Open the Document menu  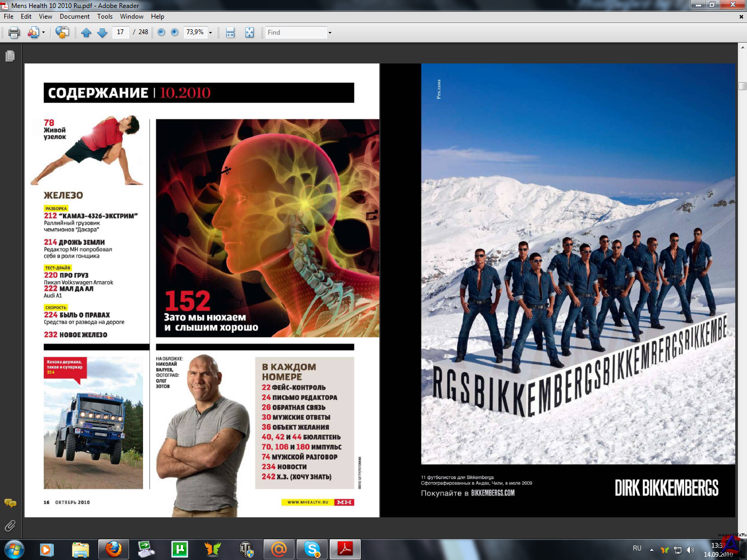coord(74,17)
